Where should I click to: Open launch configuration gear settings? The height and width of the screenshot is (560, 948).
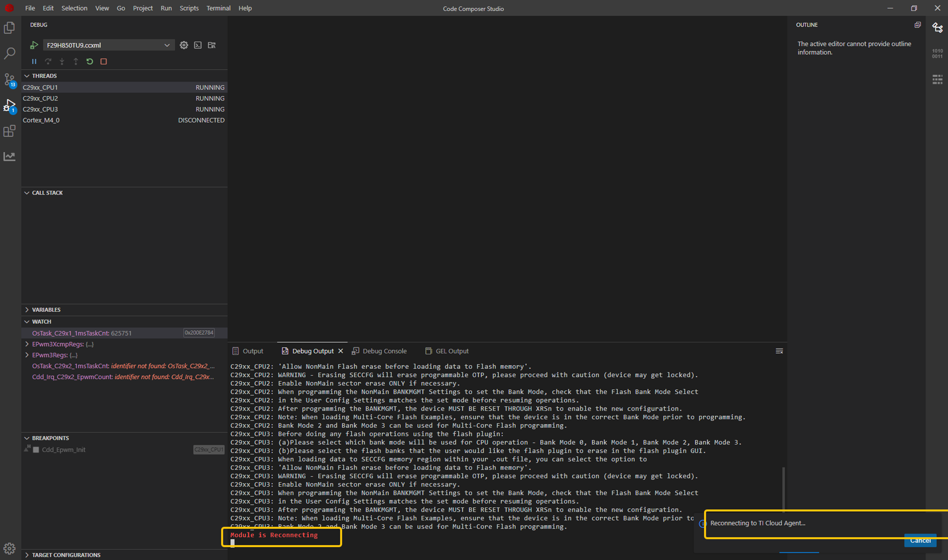184,45
